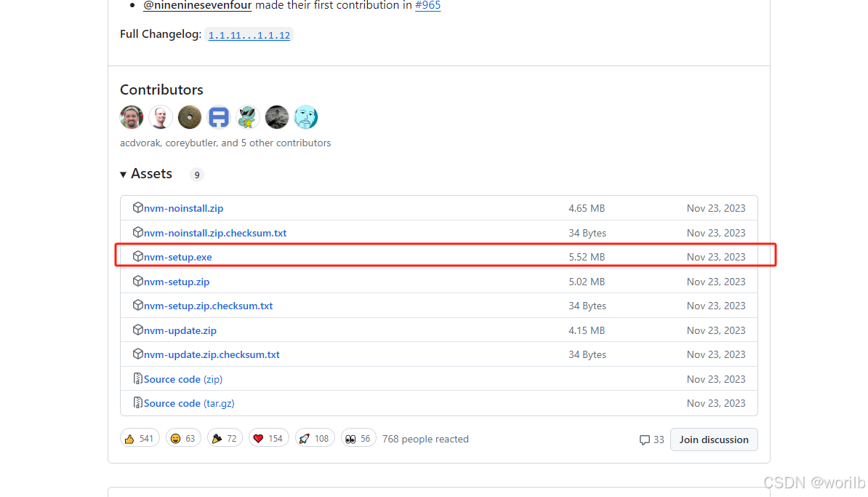Screen dimensions: 868x497
Task: Download nvm-noinstall.zip.checksum.txt
Action: 214,233
